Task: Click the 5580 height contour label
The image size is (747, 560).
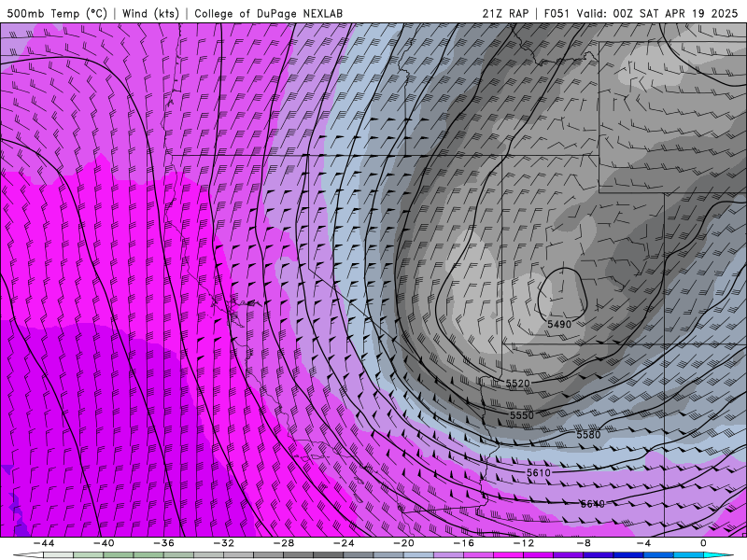Action: click(x=588, y=435)
